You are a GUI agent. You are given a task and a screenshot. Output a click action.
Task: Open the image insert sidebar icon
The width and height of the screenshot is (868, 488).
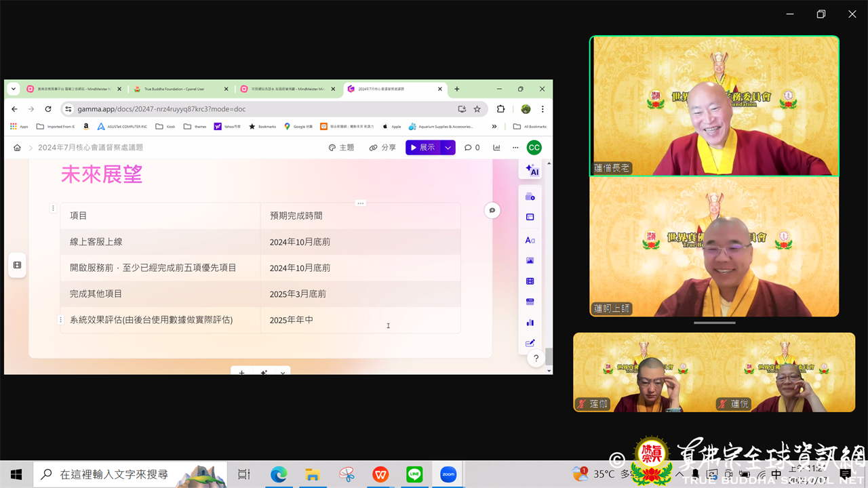coord(530,261)
